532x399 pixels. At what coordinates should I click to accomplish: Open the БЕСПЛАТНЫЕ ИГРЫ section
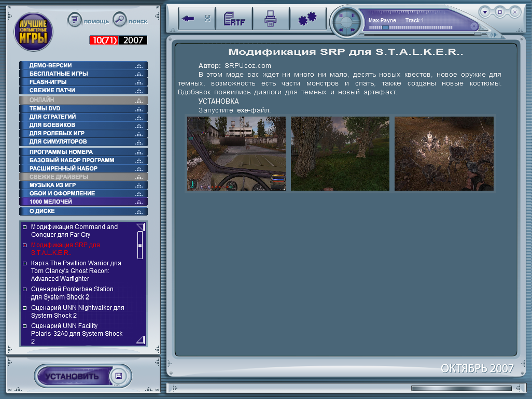pyautogui.click(x=83, y=74)
